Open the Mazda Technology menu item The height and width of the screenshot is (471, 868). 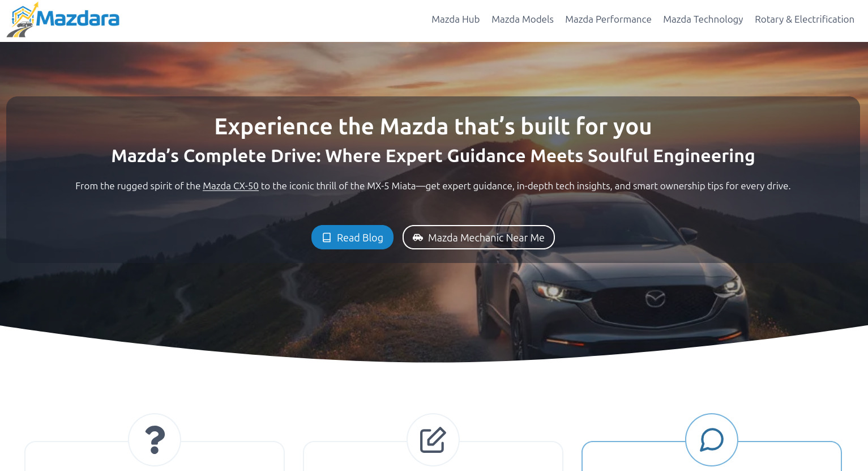[703, 19]
